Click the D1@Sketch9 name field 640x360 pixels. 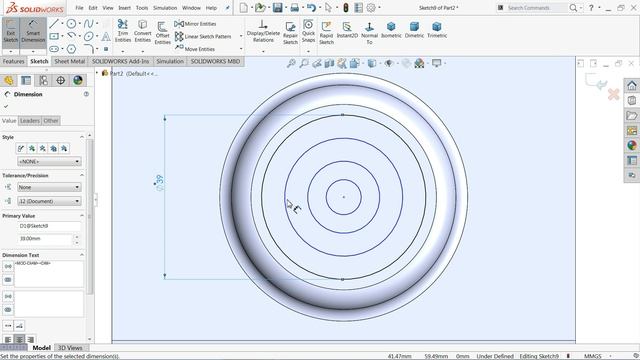click(x=49, y=226)
